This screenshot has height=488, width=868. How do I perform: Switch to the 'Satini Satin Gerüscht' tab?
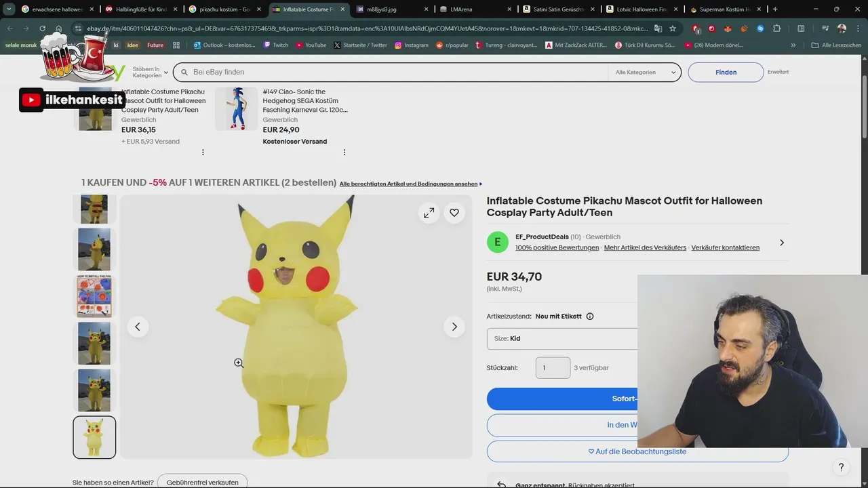(559, 9)
